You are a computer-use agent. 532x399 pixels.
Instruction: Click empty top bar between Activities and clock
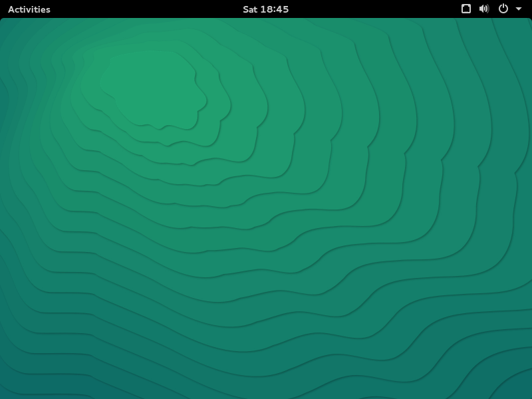[146, 9]
